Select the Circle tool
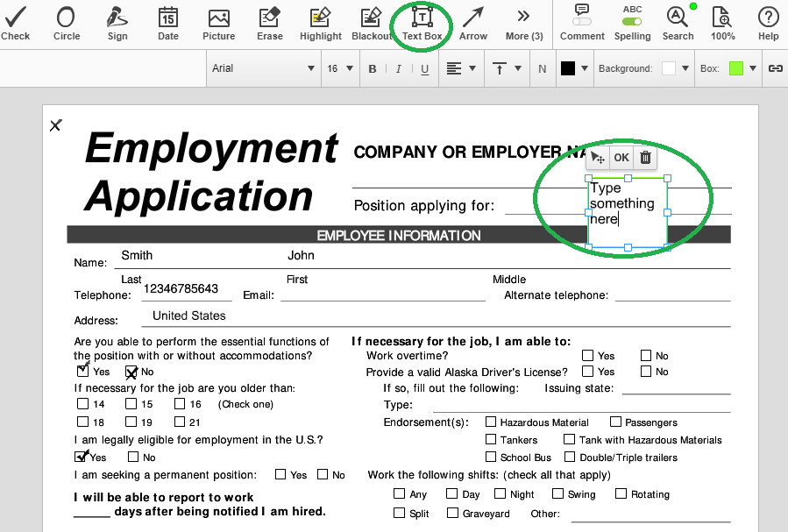Viewport: 788px width, 532px height. click(x=67, y=24)
